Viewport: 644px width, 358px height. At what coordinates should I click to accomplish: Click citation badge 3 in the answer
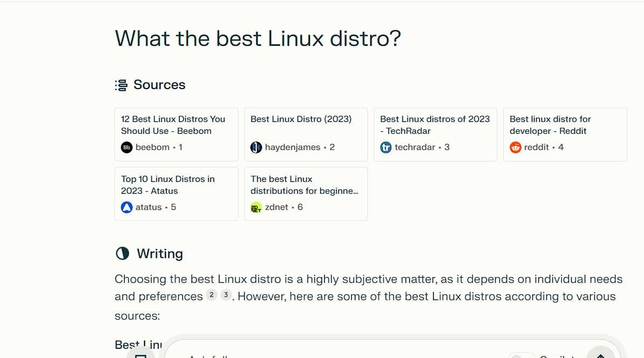tap(226, 295)
